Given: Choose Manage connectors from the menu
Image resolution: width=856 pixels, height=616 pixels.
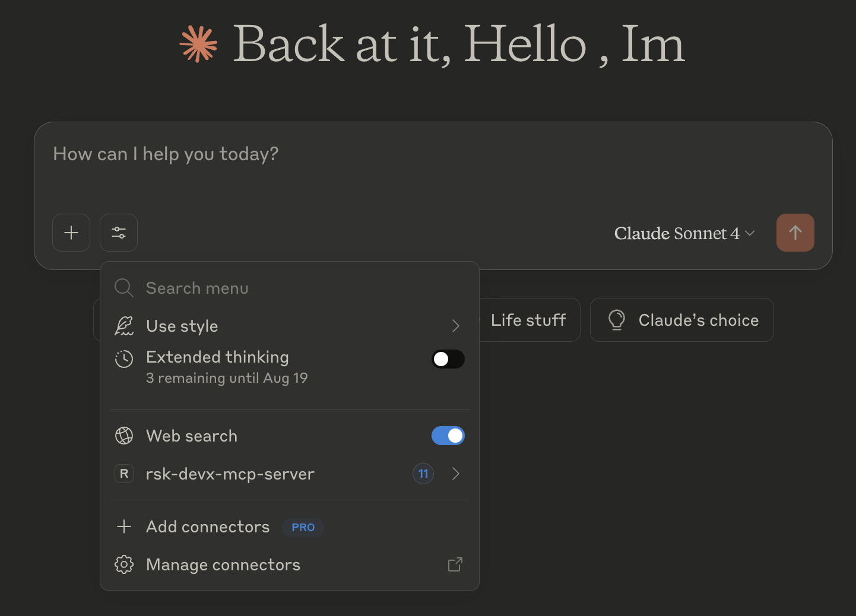Looking at the screenshot, I should (290, 564).
